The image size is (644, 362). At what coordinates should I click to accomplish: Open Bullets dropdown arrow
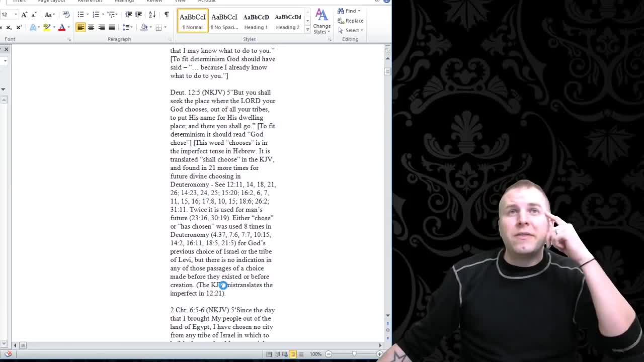pyautogui.click(x=87, y=15)
